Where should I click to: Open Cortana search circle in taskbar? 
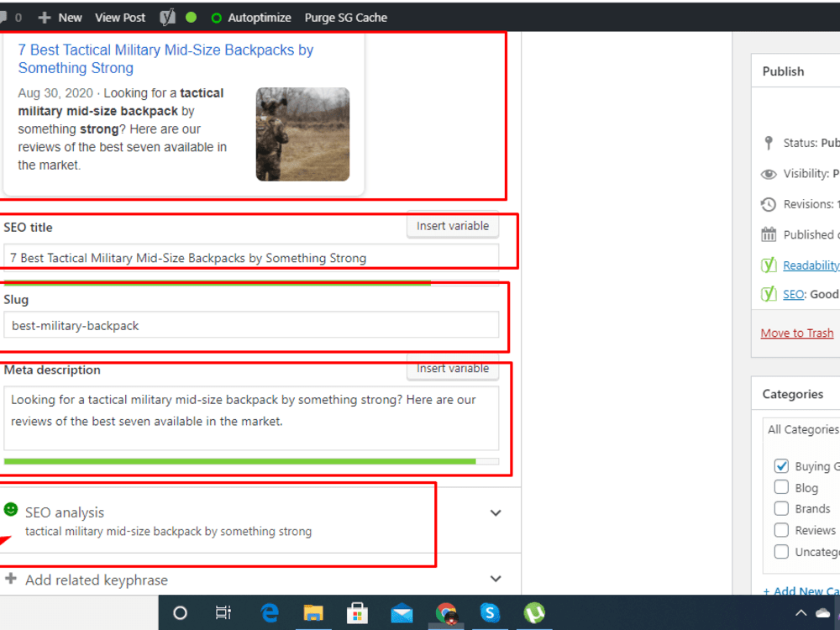pyautogui.click(x=180, y=613)
